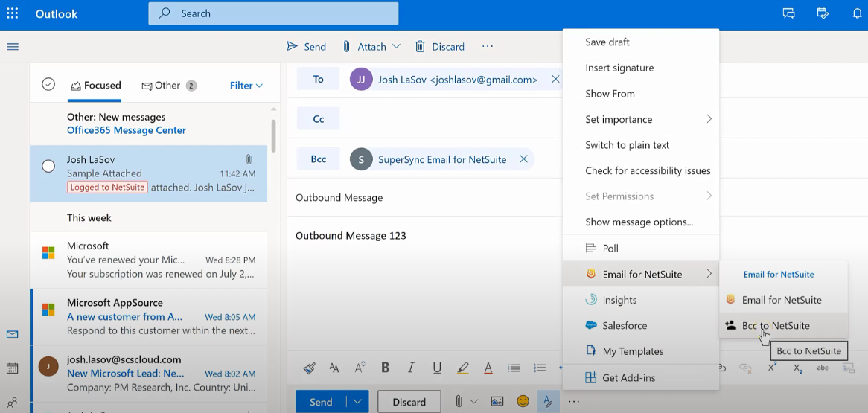Open the emoji picker smiley
This screenshot has width=868, height=413.
click(523, 401)
